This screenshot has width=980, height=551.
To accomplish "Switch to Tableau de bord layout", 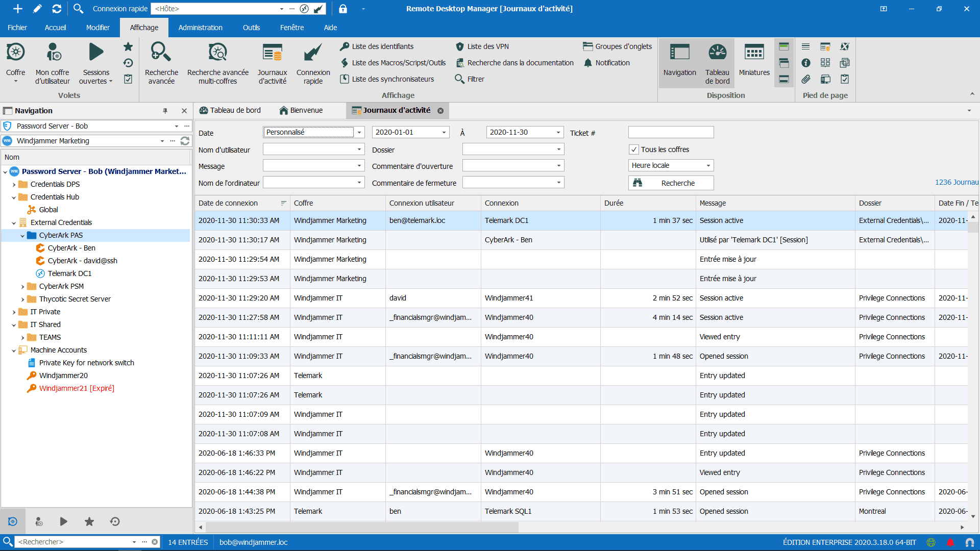I will pyautogui.click(x=717, y=63).
